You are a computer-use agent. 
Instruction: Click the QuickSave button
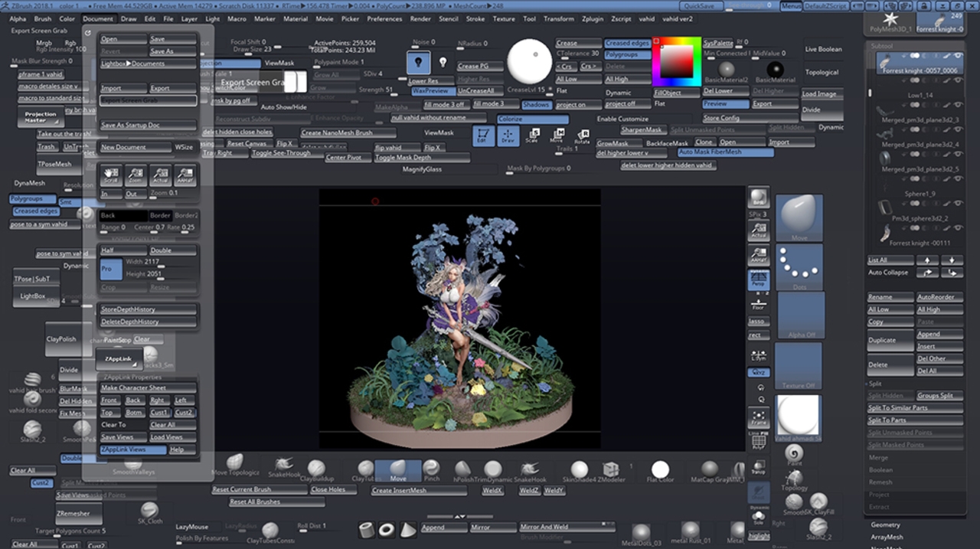(x=700, y=6)
